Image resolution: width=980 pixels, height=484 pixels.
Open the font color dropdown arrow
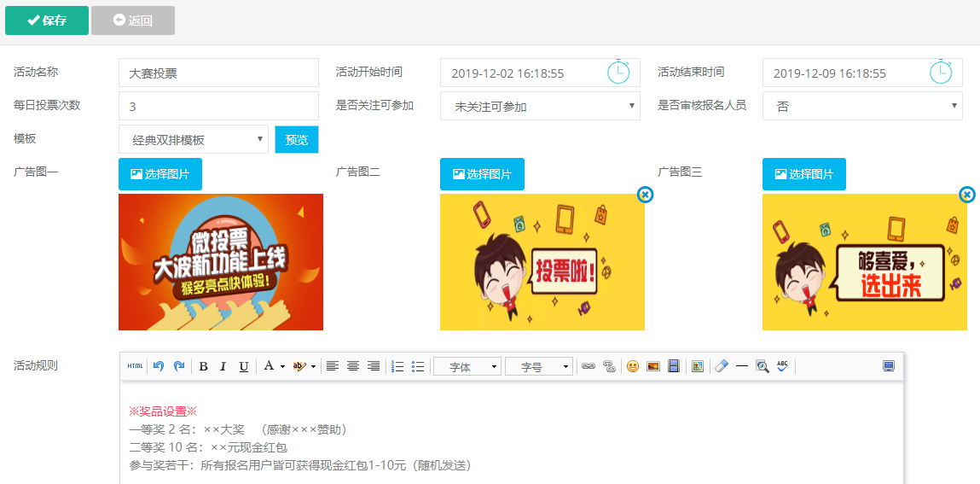coord(282,366)
